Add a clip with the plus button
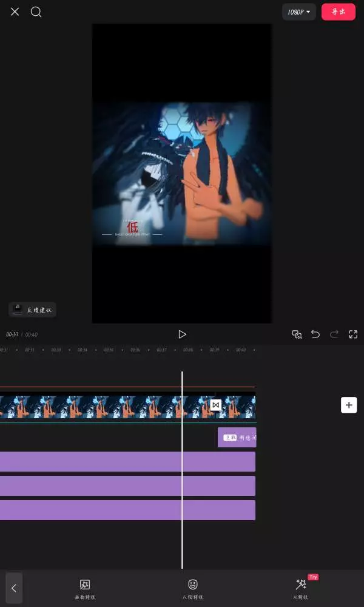The image size is (364, 607). tap(349, 405)
